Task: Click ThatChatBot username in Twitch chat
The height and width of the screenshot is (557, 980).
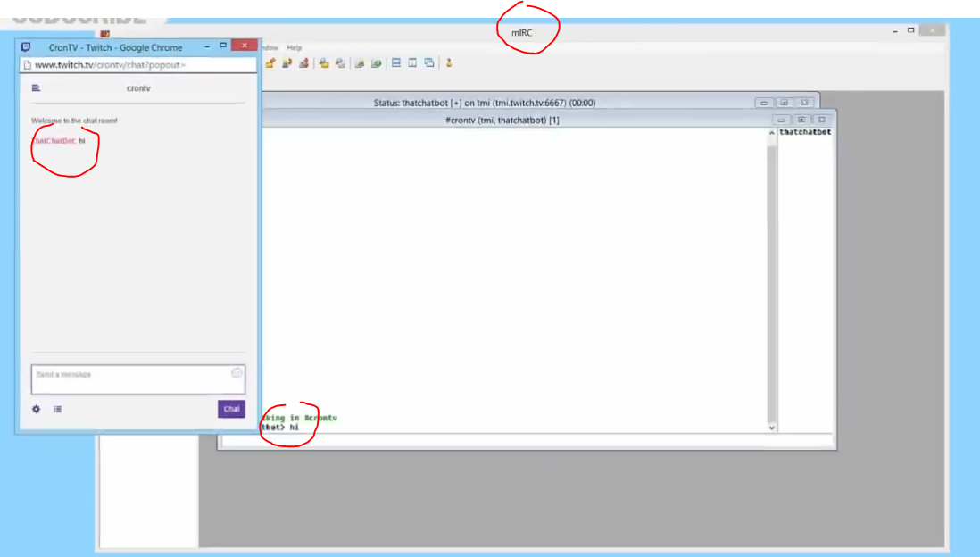Action: 54,141
